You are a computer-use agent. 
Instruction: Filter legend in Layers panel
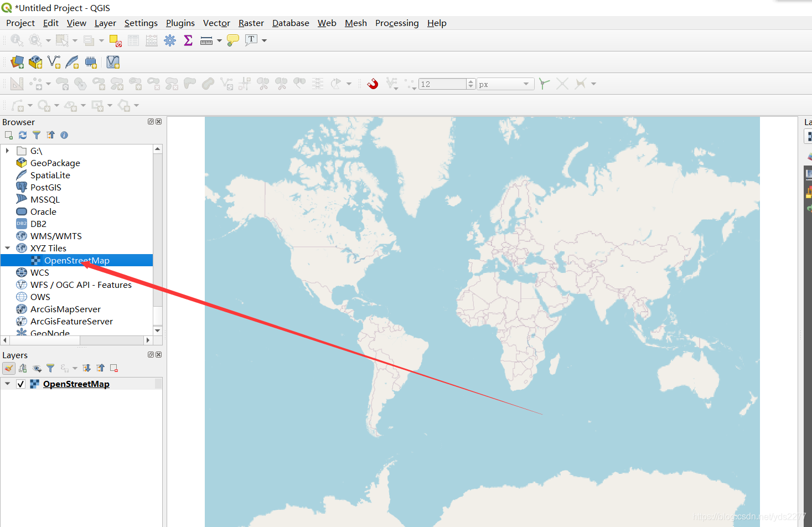point(50,368)
